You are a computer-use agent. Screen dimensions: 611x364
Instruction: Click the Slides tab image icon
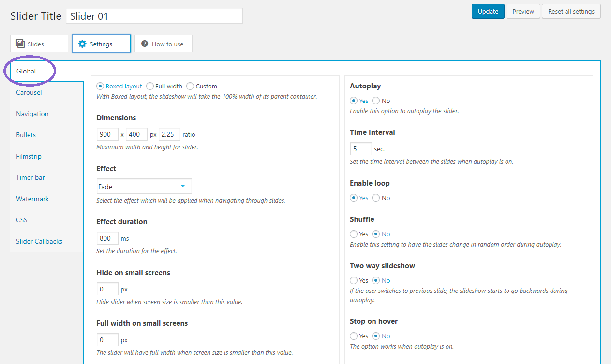(20, 44)
